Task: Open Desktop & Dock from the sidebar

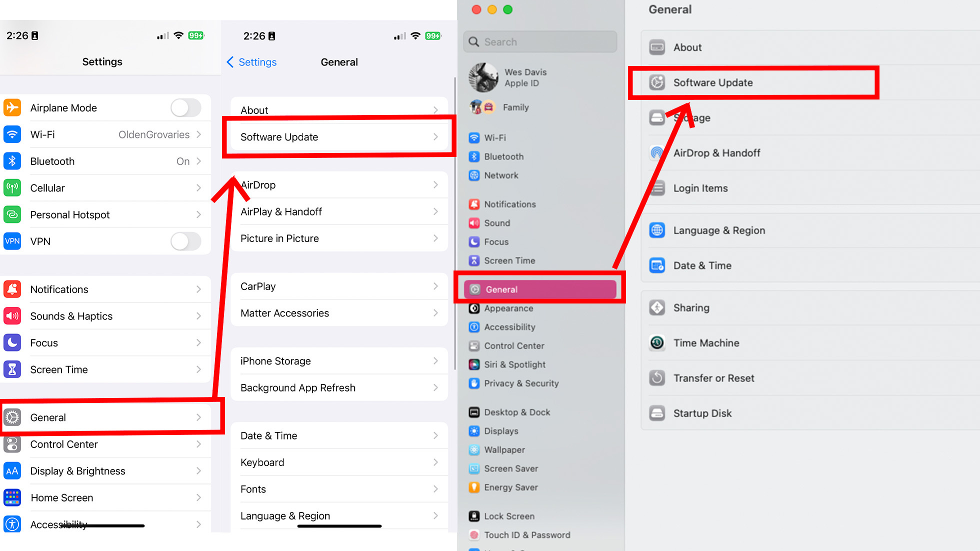Action: (473, 412)
